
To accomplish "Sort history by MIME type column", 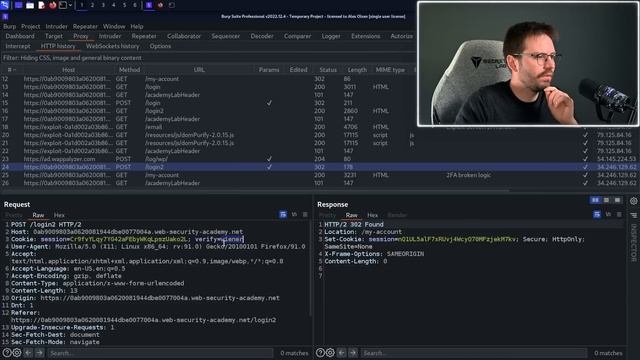I will (390, 70).
